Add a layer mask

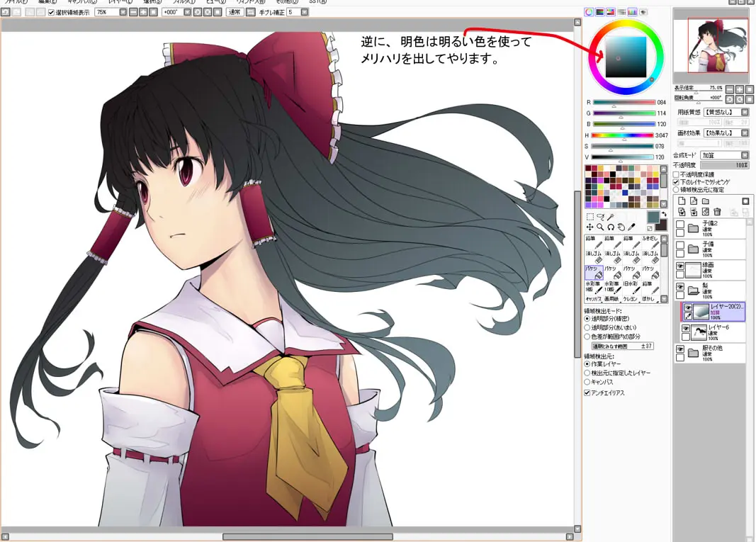745,201
